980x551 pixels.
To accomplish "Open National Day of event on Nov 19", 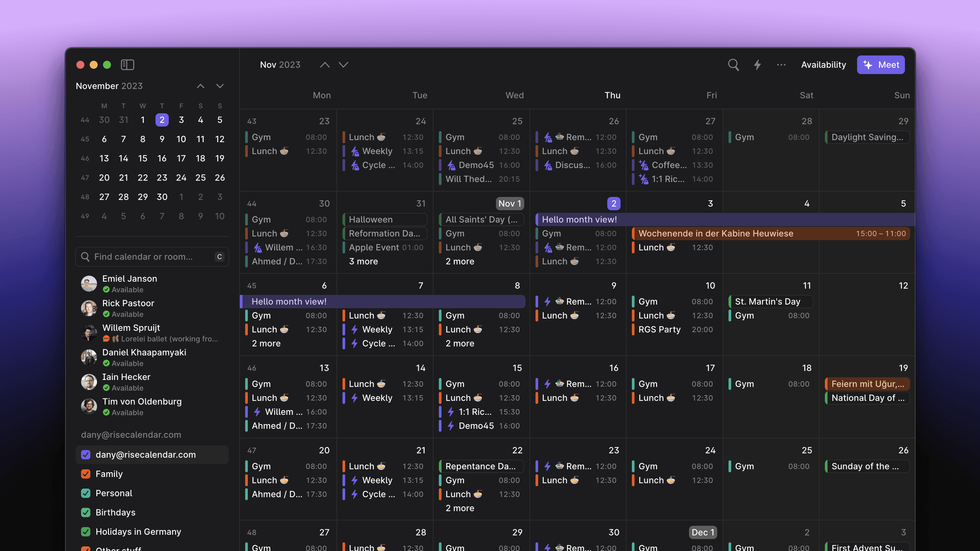I will [x=867, y=398].
